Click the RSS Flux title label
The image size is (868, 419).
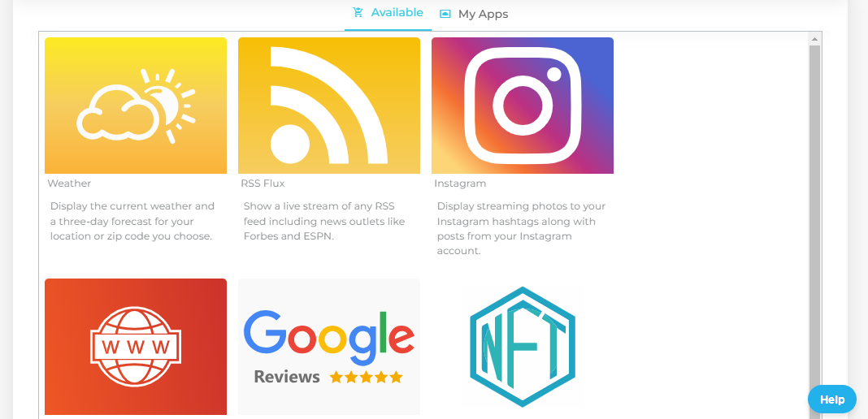pyautogui.click(x=263, y=183)
